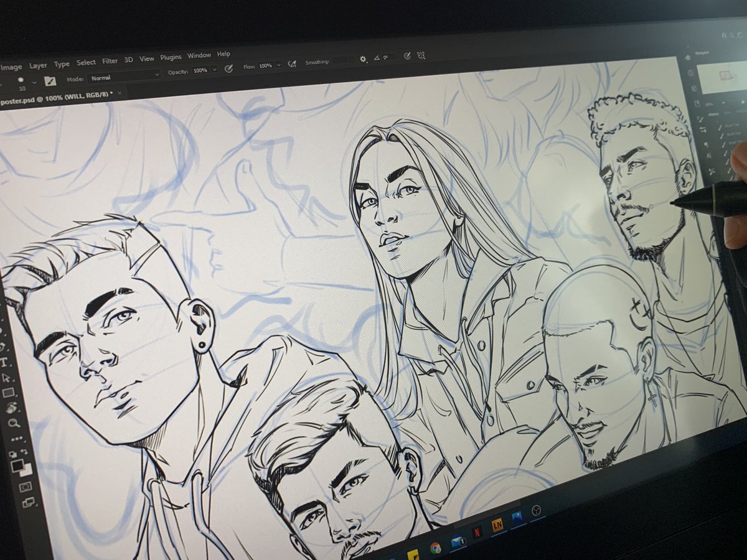The height and width of the screenshot is (560, 747).
Task: Open the Photos app on taskbar
Action: click(517, 517)
